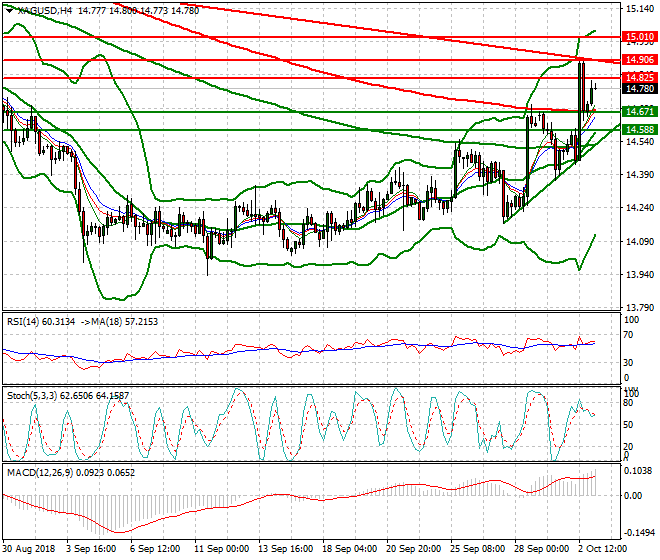The height and width of the screenshot is (560, 660).
Task: Click the XAGUSD,H4 chart title text
Action: tap(45, 11)
